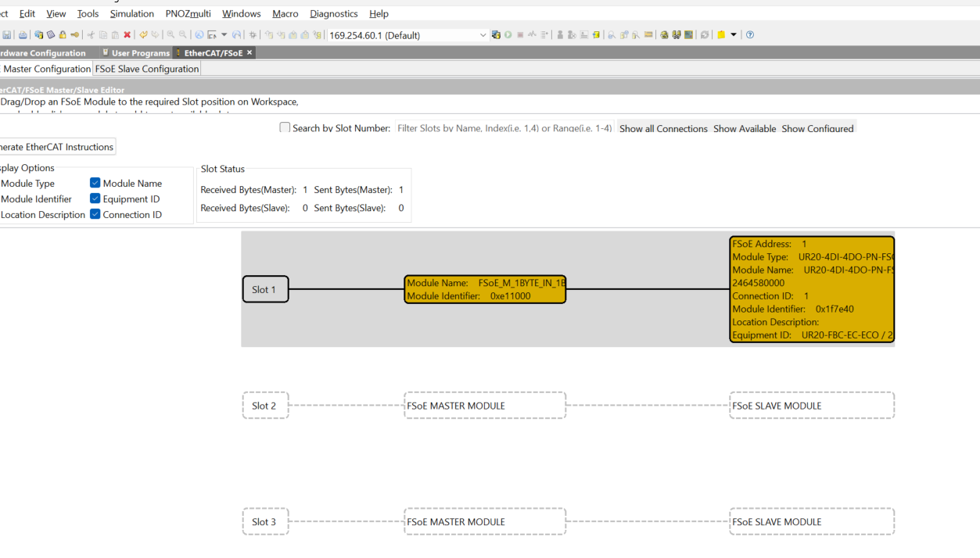
Task: Click the yellow note icon in toolbar
Action: coord(721,34)
